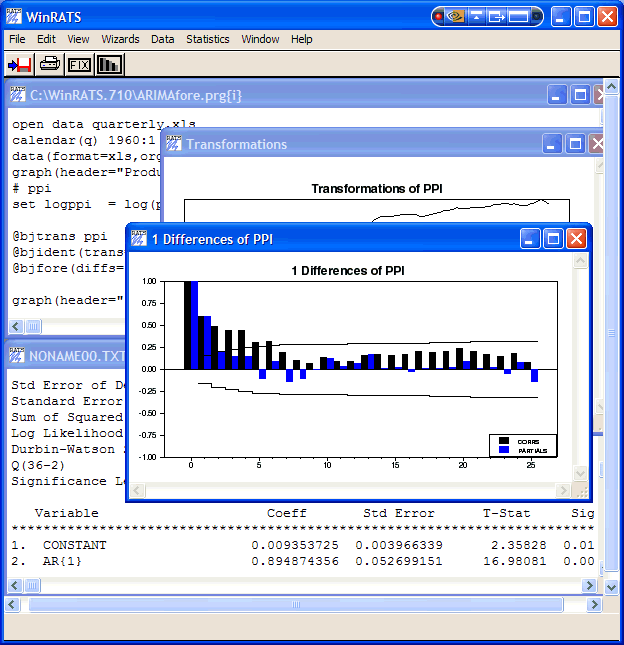Click main workspace horizontal scroll-right arrow
This screenshot has width=624, height=645.
tap(594, 604)
